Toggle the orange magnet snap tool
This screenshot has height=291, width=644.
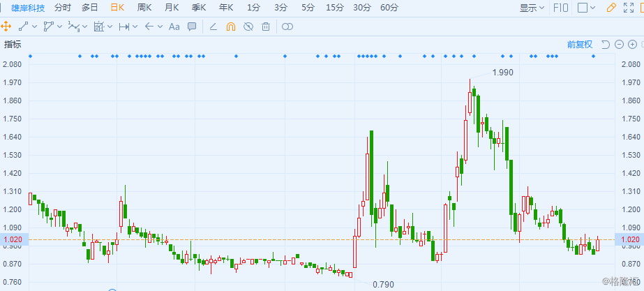coord(230,27)
